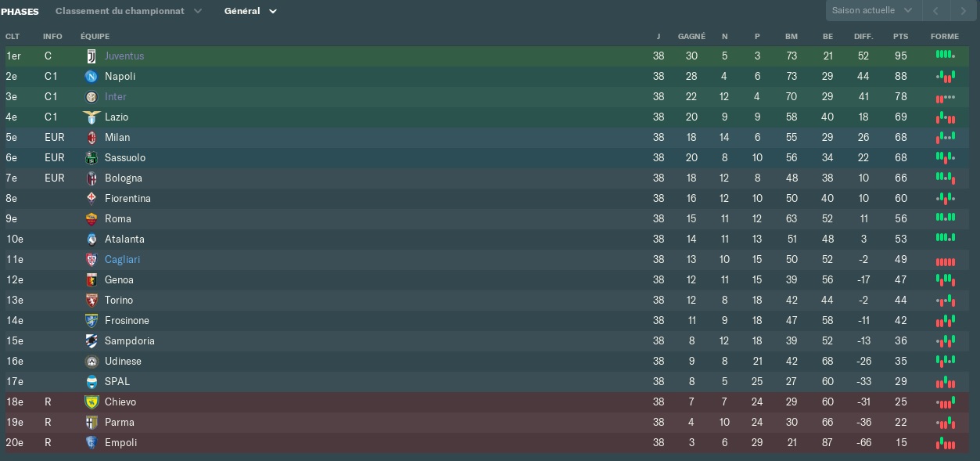Click the Milan club badge
980x461 pixels.
[92, 138]
